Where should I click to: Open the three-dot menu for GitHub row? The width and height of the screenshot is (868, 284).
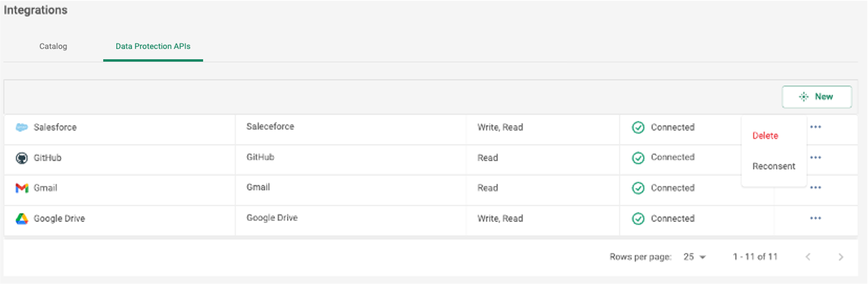click(x=815, y=158)
